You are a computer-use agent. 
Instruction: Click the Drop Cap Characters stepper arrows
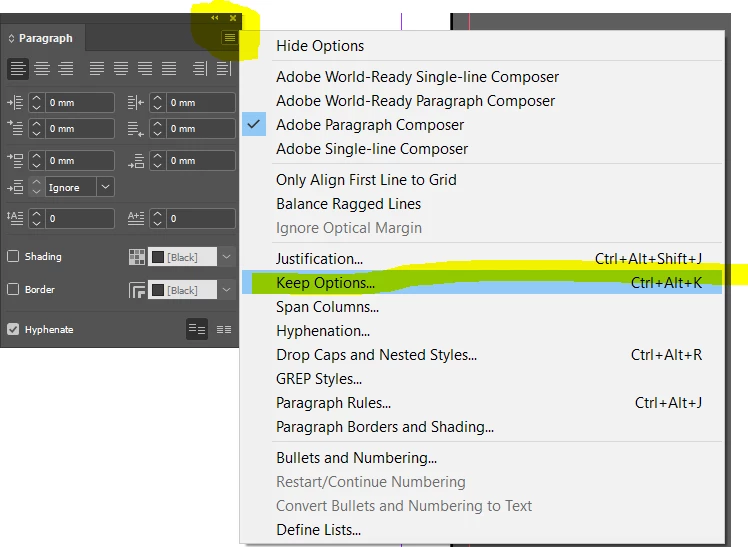157,218
